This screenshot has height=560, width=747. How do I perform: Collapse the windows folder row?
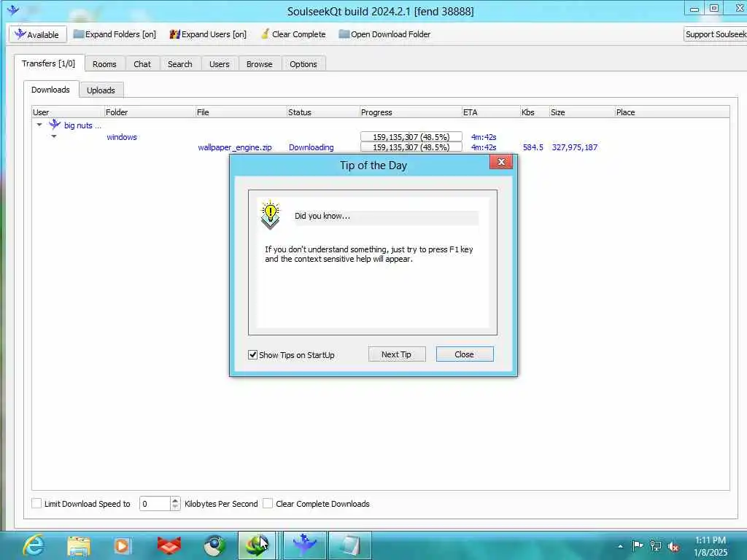coord(54,136)
